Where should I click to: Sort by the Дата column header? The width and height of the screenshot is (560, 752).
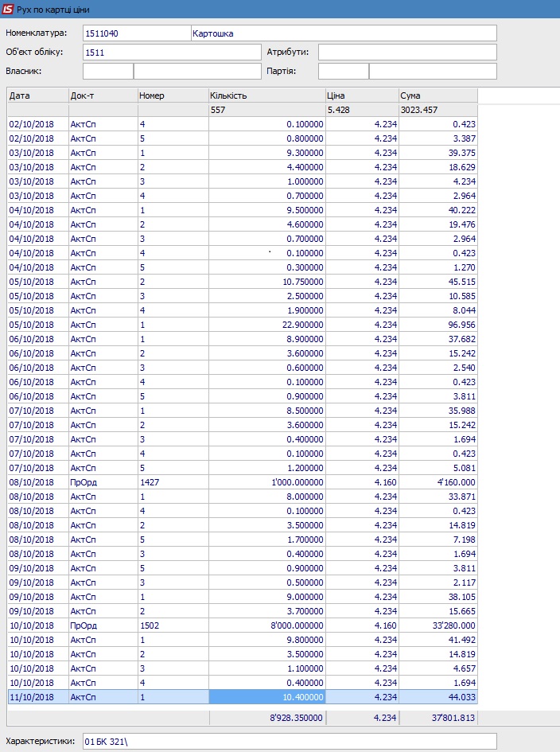pos(37,95)
